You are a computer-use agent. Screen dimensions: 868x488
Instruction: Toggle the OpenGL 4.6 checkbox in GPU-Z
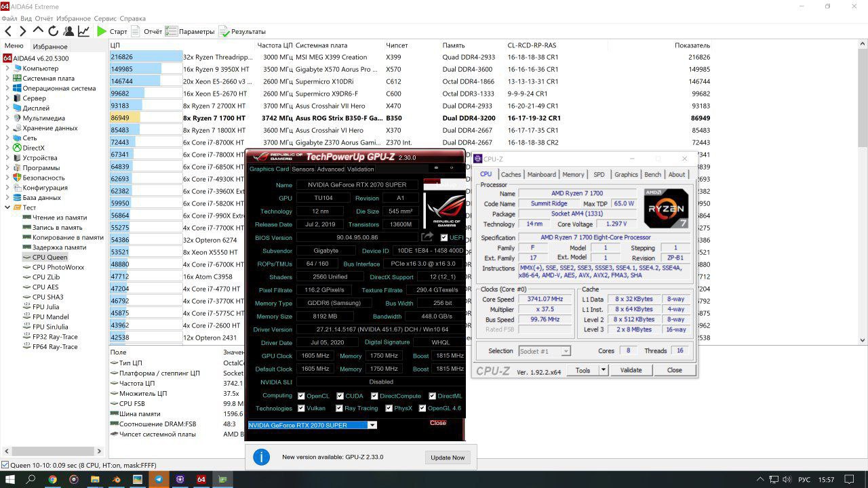[422, 408]
